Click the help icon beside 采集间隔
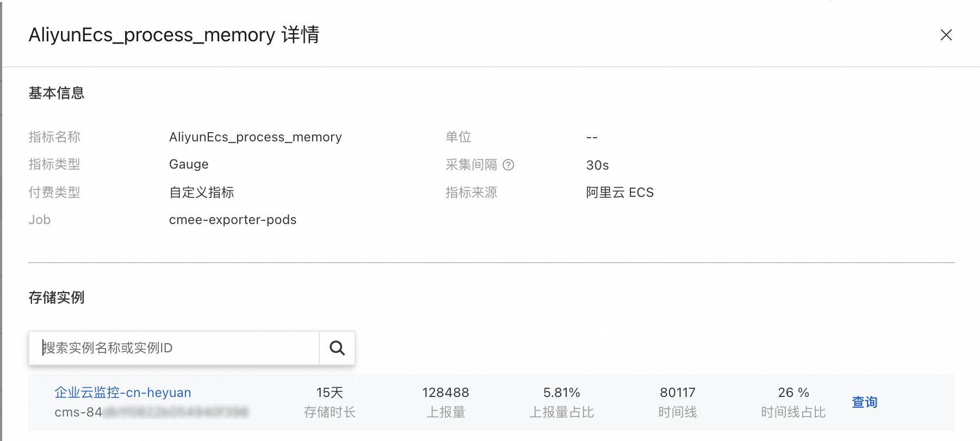The image size is (980, 441). [508, 165]
